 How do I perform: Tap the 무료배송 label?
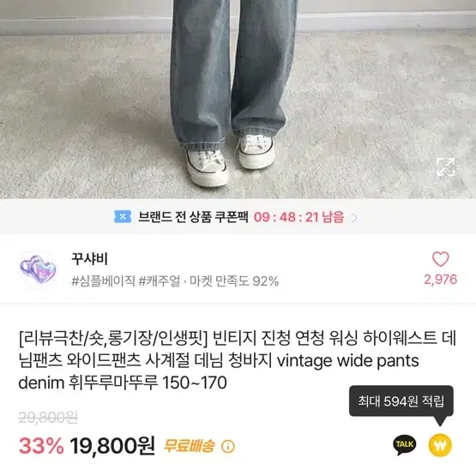[x=189, y=446]
